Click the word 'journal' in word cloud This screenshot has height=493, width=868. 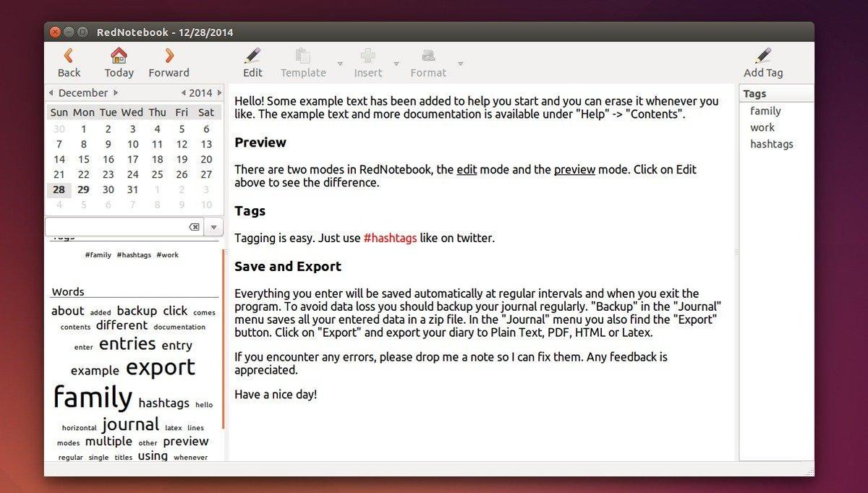click(x=130, y=424)
